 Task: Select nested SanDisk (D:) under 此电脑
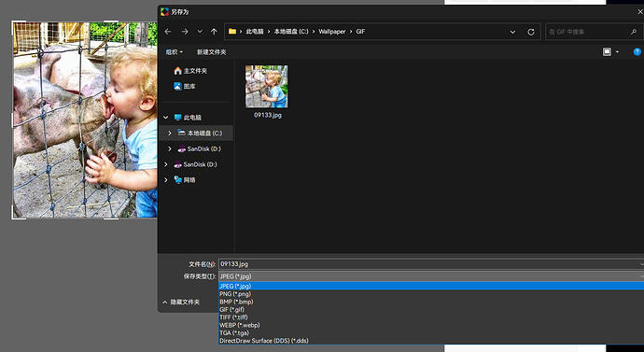[x=199, y=148]
